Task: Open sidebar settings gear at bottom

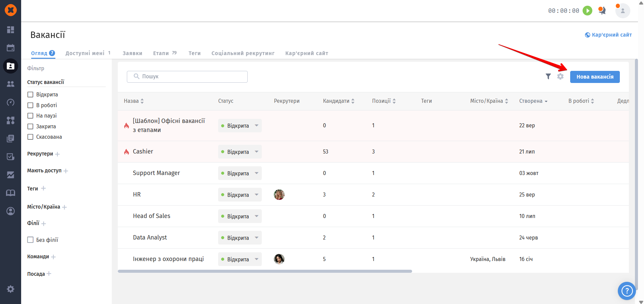Action: pos(11,289)
